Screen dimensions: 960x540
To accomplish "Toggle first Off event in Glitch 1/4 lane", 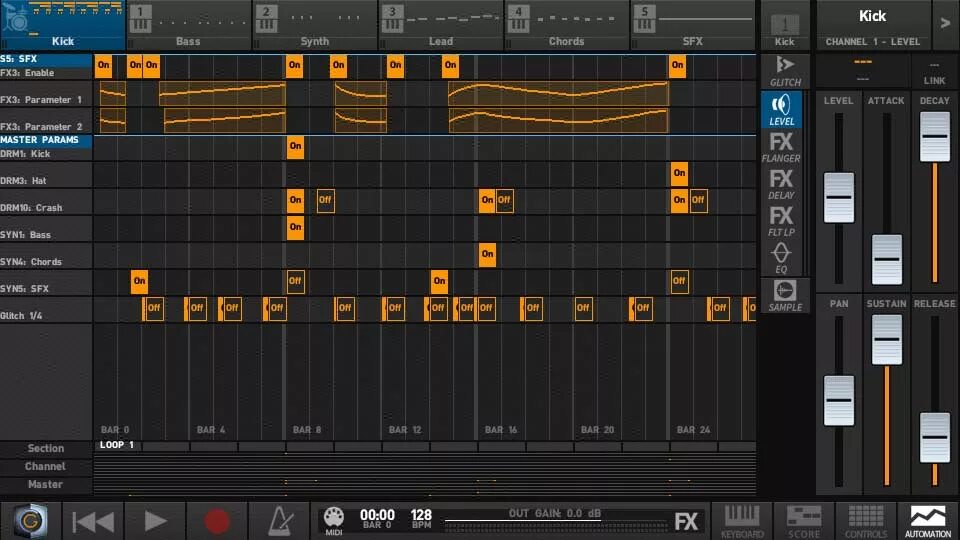I will click(x=153, y=308).
